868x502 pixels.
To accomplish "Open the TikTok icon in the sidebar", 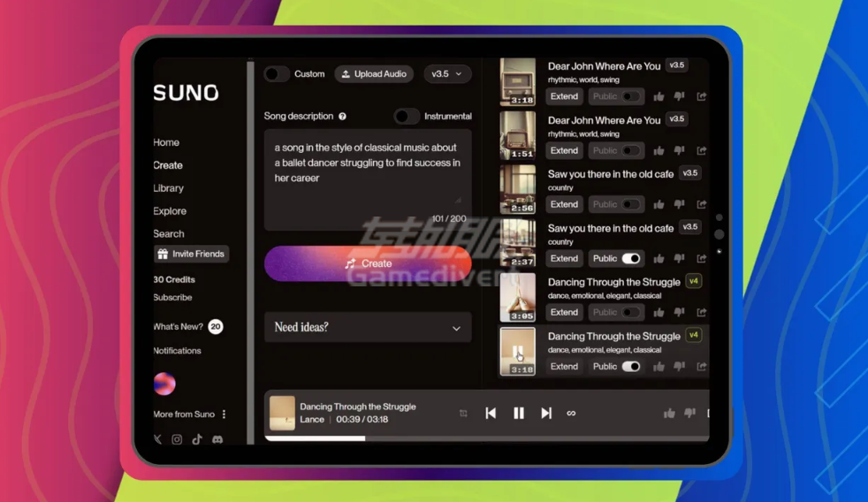I will point(197,439).
